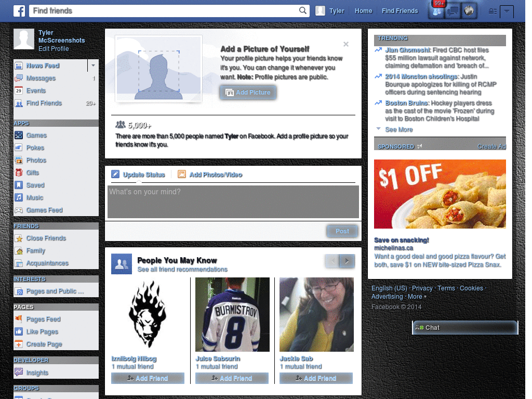This screenshot has height=399, width=532.
Task: Open the Like Pages thumbs-up icon
Action: tap(19, 331)
